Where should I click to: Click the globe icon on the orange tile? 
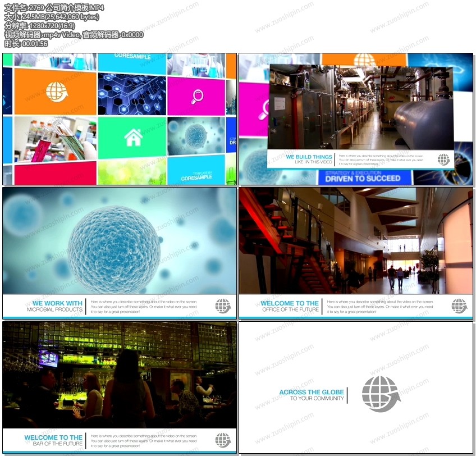pos(56,92)
